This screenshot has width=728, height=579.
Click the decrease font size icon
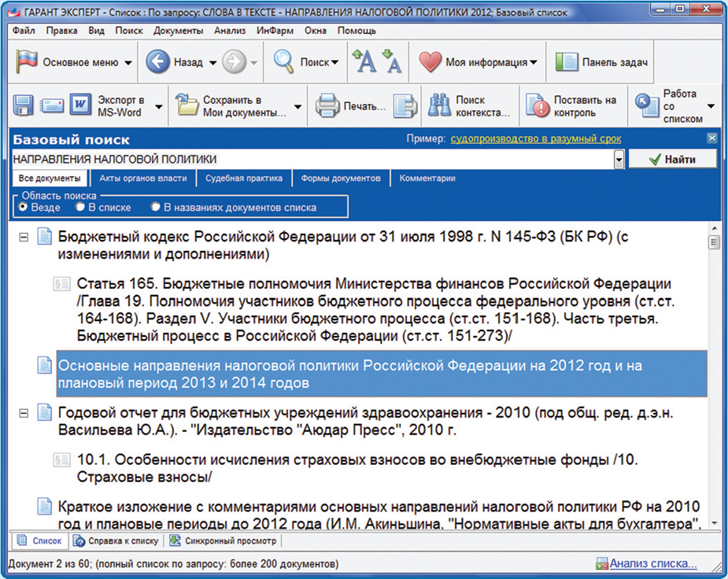click(391, 61)
